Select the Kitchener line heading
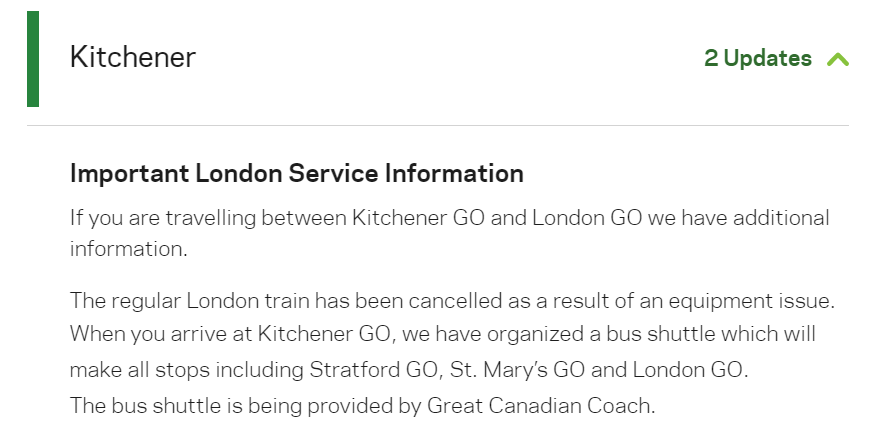 (x=133, y=57)
